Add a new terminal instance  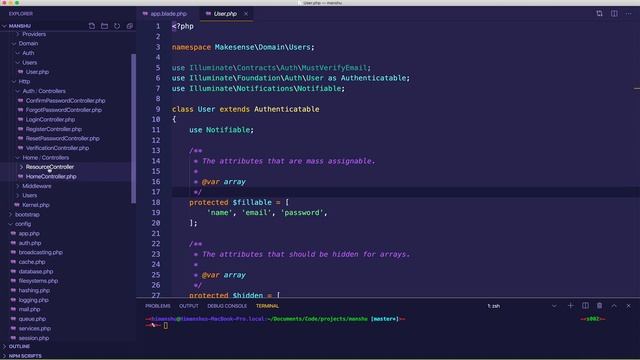pyautogui.click(x=571, y=306)
